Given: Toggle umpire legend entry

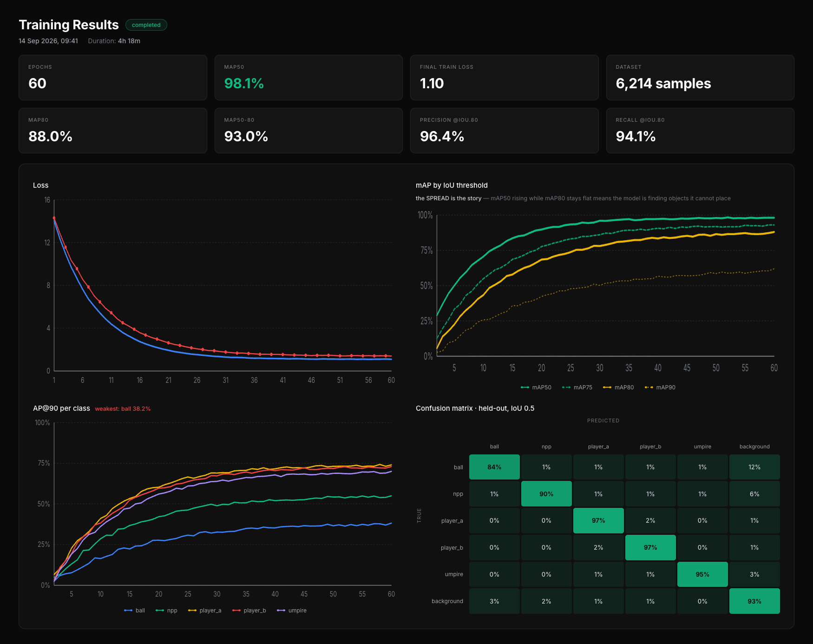Looking at the screenshot, I should click(x=292, y=611).
